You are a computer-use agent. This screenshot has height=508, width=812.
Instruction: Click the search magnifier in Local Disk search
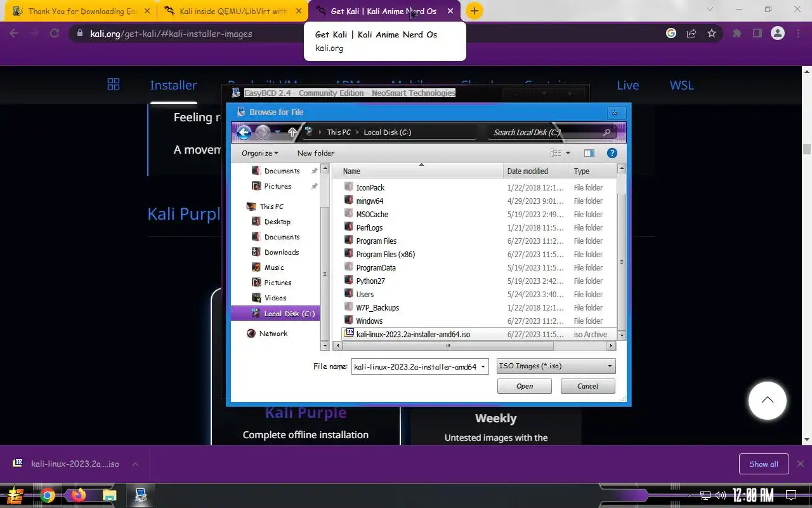click(x=606, y=132)
